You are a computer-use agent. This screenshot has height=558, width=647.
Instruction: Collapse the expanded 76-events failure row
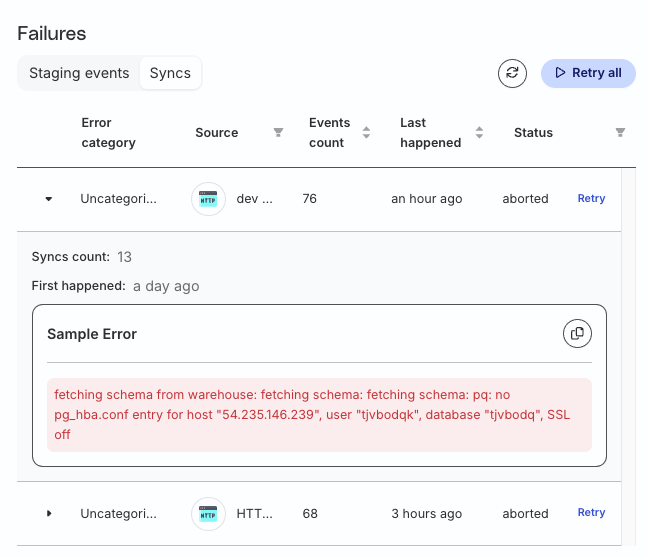[x=49, y=199]
